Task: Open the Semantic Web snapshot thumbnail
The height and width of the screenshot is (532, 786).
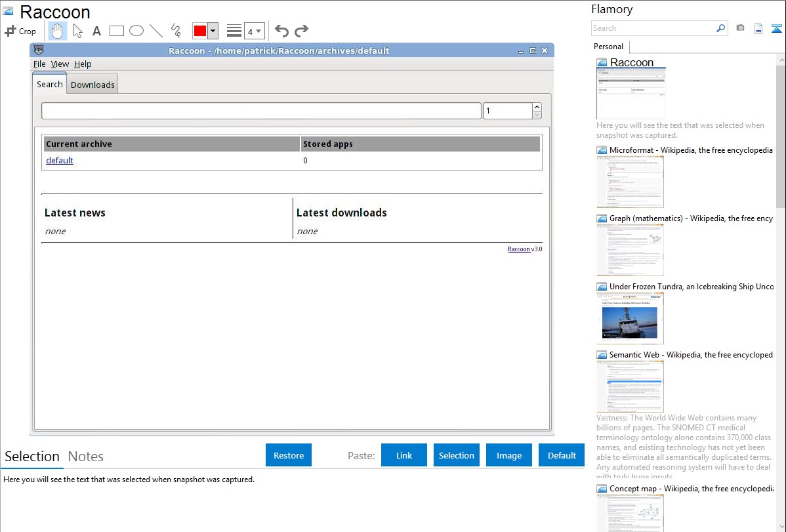Action: coord(630,386)
